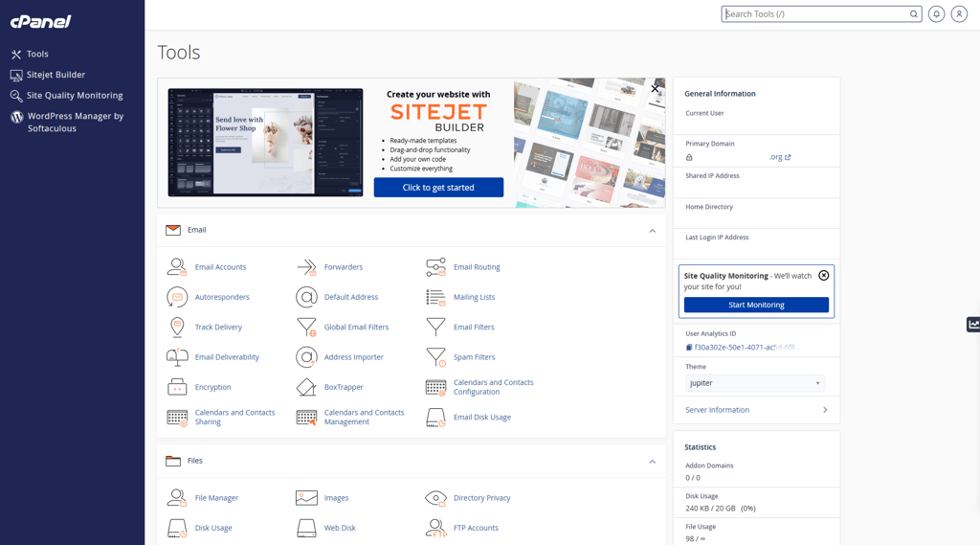This screenshot has width=980, height=545.
Task: Open the Email Accounts link
Action: tap(221, 267)
